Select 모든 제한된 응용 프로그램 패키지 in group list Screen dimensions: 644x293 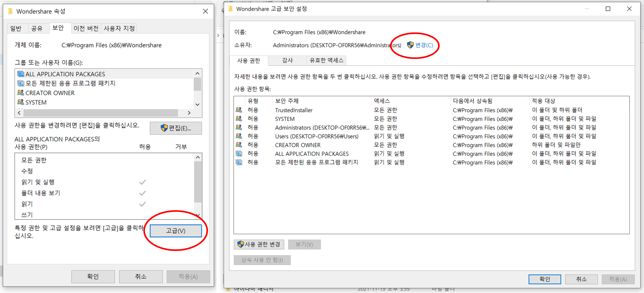pyautogui.click(x=105, y=83)
